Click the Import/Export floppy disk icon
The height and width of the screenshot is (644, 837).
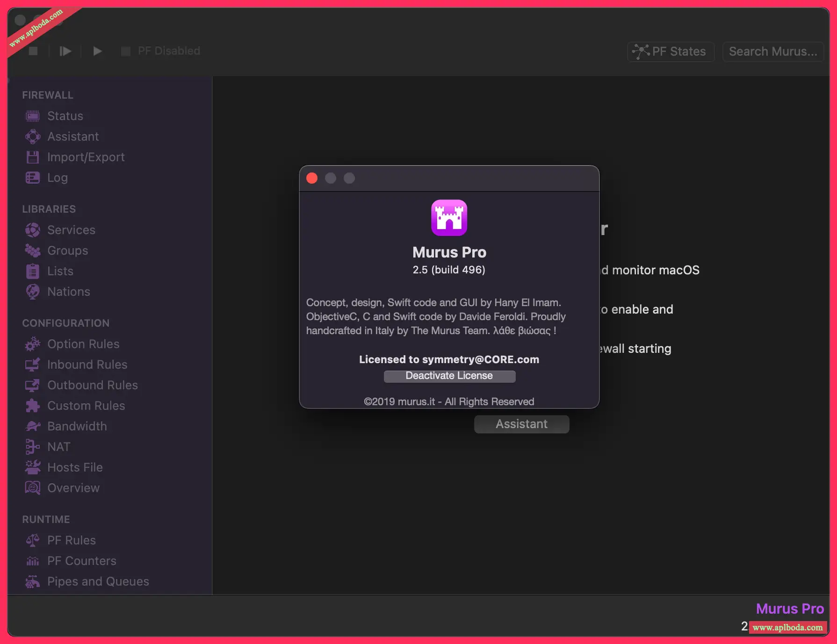point(32,157)
